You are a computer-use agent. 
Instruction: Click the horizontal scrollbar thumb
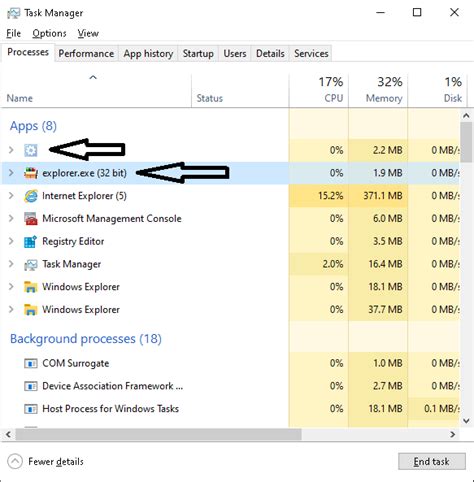click(159, 434)
